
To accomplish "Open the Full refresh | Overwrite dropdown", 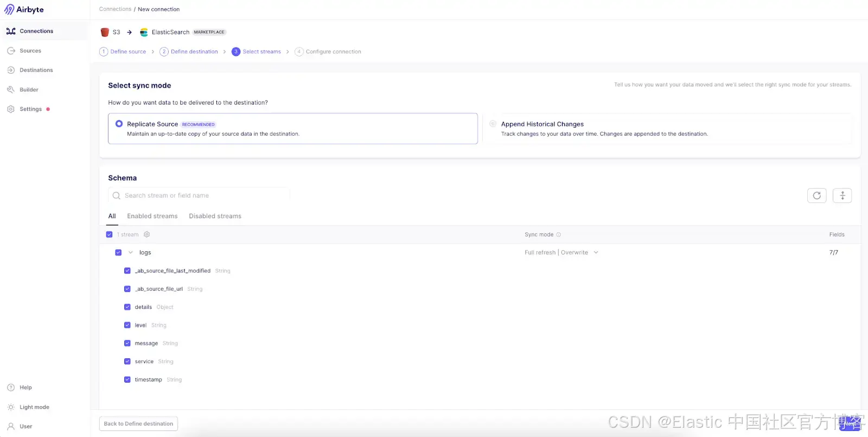I will tap(561, 252).
